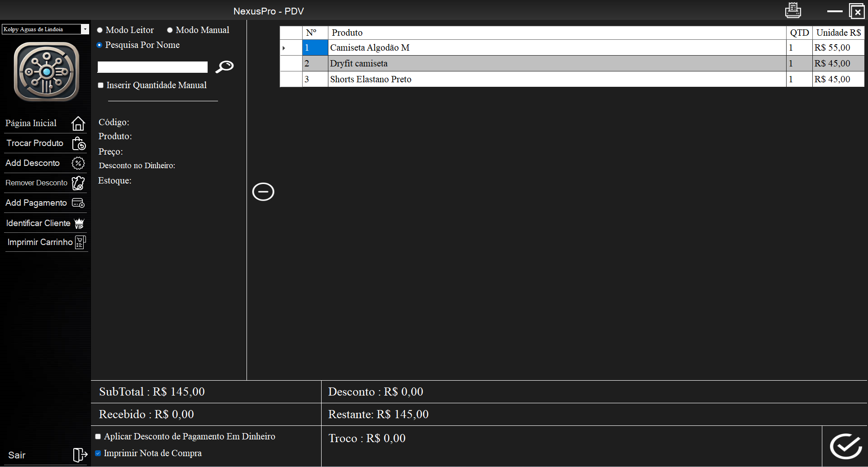Open Trocar Produto menu item
Viewport: 868px width, 467px height.
click(x=35, y=143)
